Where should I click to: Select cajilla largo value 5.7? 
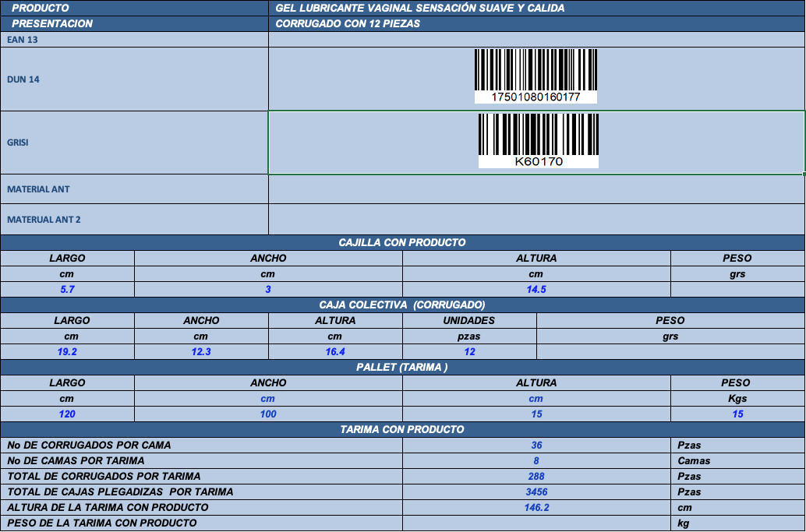pyautogui.click(x=67, y=289)
